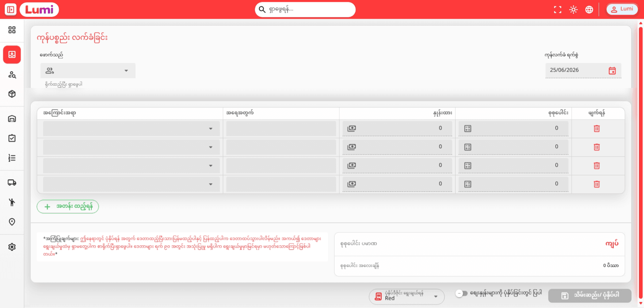644x308 pixels.
Task: Open the settings gear in sidebar
Action: [12, 247]
